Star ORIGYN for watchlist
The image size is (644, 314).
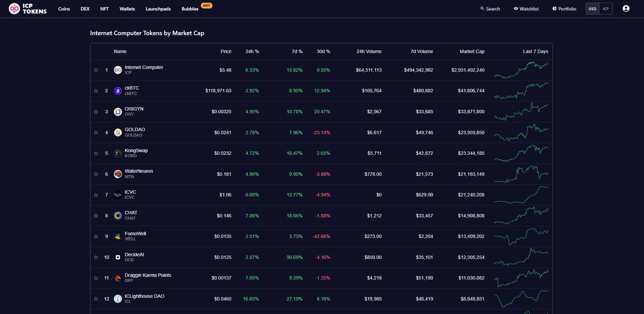[96, 111]
